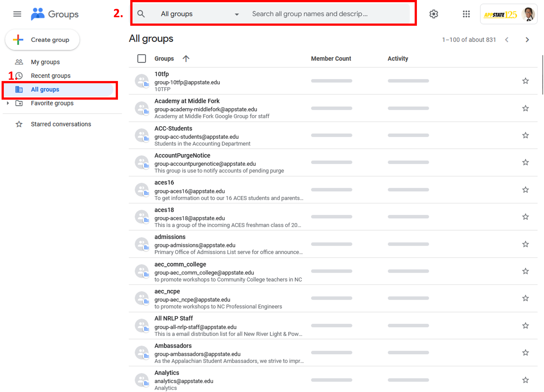The height and width of the screenshot is (392, 544).
Task: Click the aces16 group avatar
Action: (142, 190)
